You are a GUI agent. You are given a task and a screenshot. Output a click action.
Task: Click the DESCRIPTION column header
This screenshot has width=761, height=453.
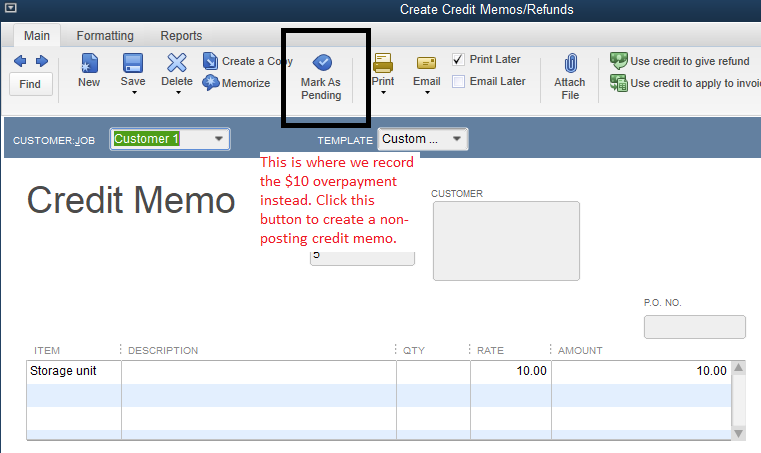pyautogui.click(x=163, y=351)
